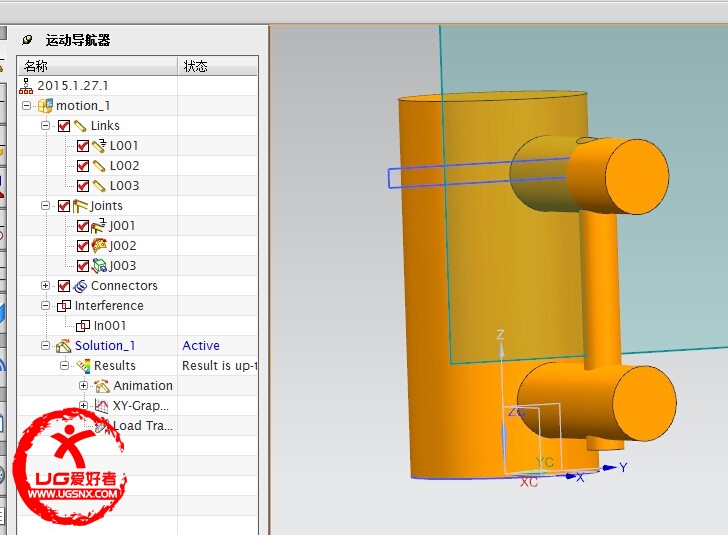Uncheck the L002 link checkbox
728x535 pixels.
(x=83, y=166)
